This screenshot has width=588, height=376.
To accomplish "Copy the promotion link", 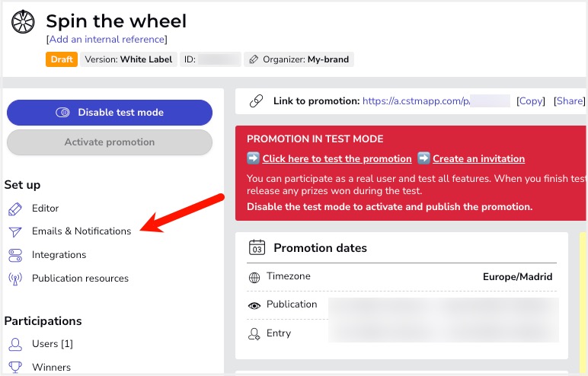I will point(531,100).
